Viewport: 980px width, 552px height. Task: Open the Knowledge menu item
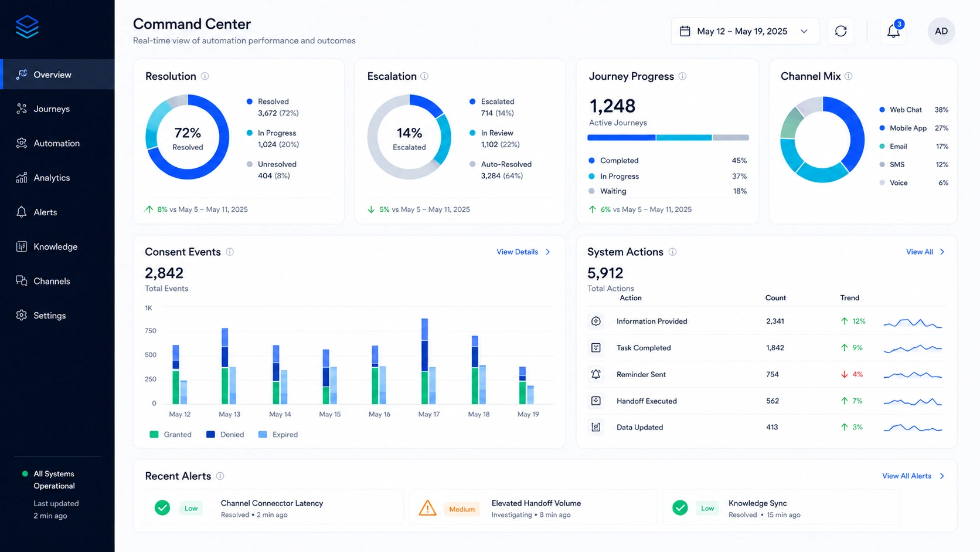(57, 246)
